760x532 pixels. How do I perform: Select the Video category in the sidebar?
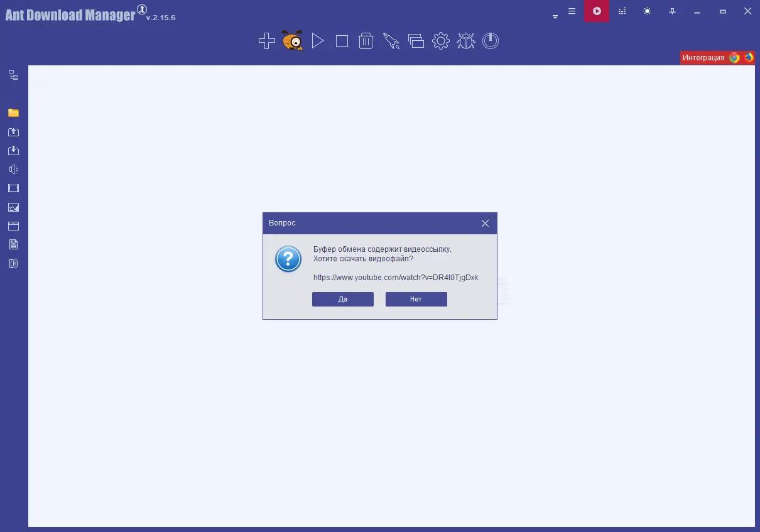point(13,188)
